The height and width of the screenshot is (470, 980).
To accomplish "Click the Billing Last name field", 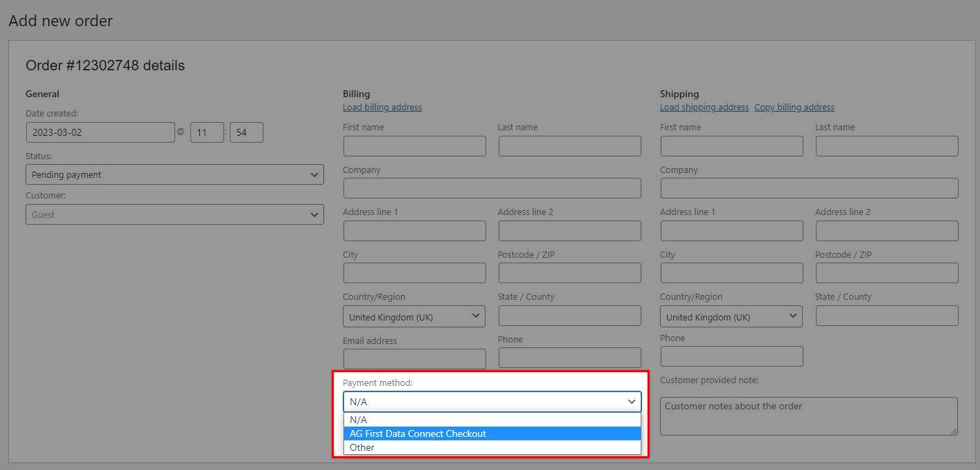I will [x=570, y=146].
